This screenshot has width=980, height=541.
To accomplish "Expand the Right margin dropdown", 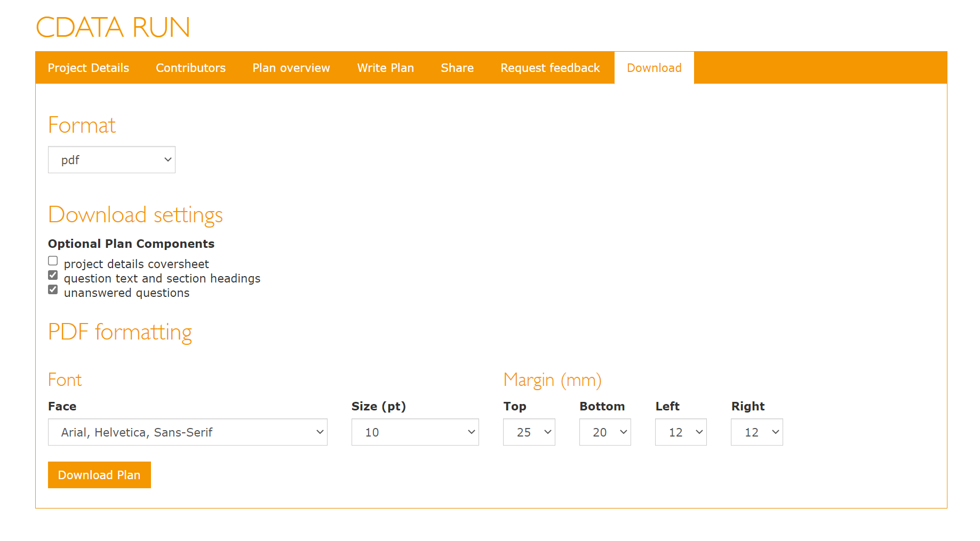I will [x=756, y=432].
